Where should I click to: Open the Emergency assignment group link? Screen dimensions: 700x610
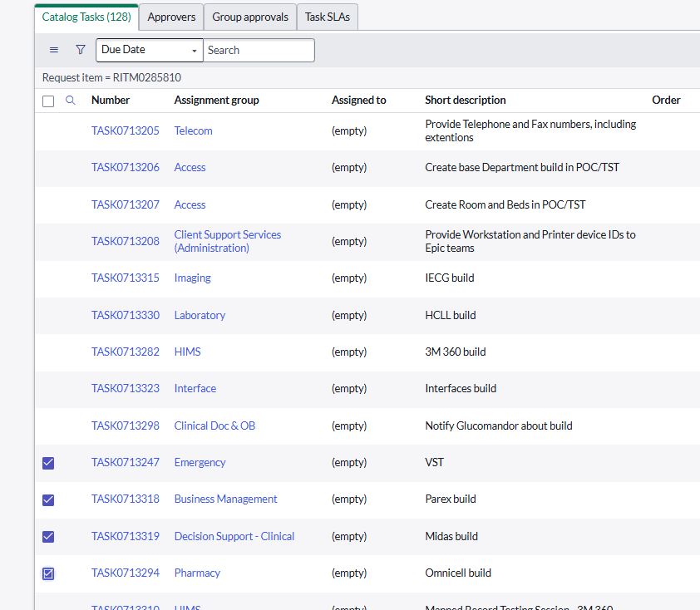200,463
